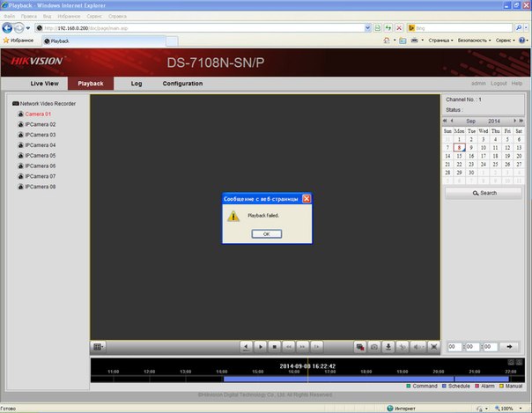Switch to the Live View tab
532x413 pixels.
pyautogui.click(x=44, y=84)
